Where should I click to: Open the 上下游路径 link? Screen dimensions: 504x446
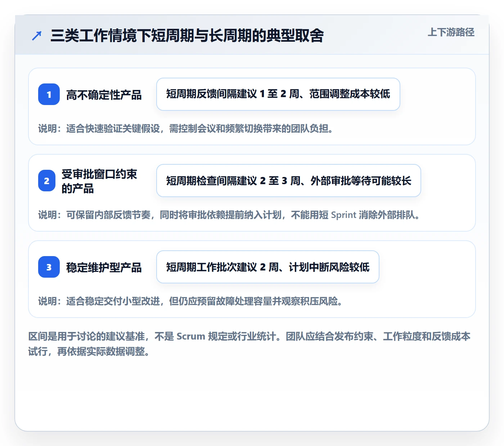pos(451,32)
